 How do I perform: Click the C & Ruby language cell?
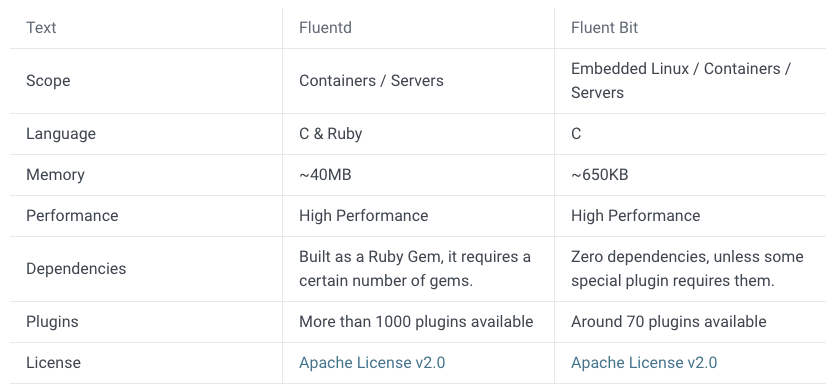[x=330, y=134]
